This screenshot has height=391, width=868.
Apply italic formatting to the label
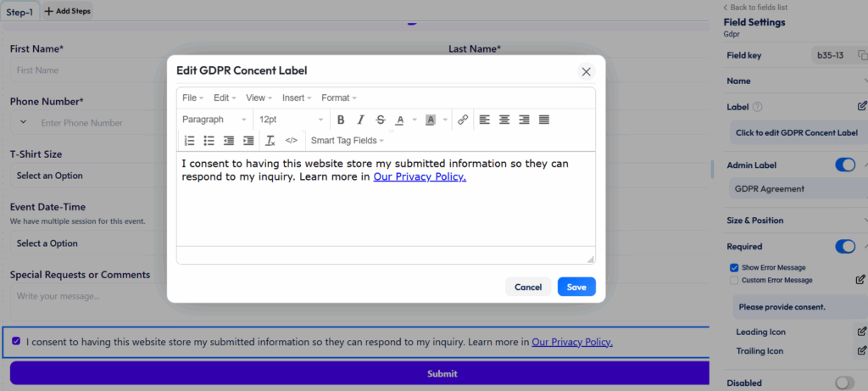pyautogui.click(x=360, y=120)
